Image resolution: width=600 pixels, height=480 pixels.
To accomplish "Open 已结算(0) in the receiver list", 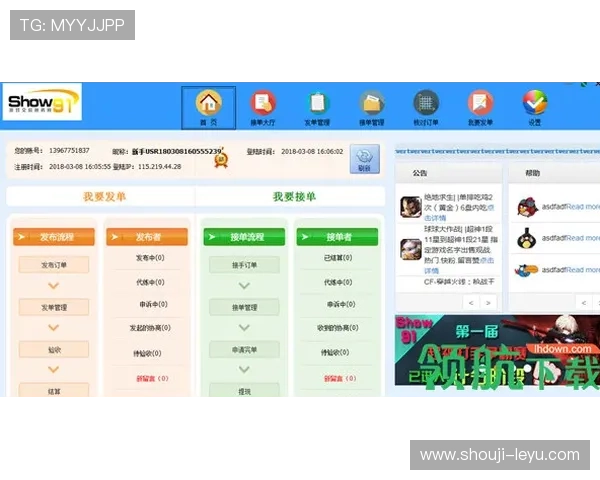I will pyautogui.click(x=338, y=258).
